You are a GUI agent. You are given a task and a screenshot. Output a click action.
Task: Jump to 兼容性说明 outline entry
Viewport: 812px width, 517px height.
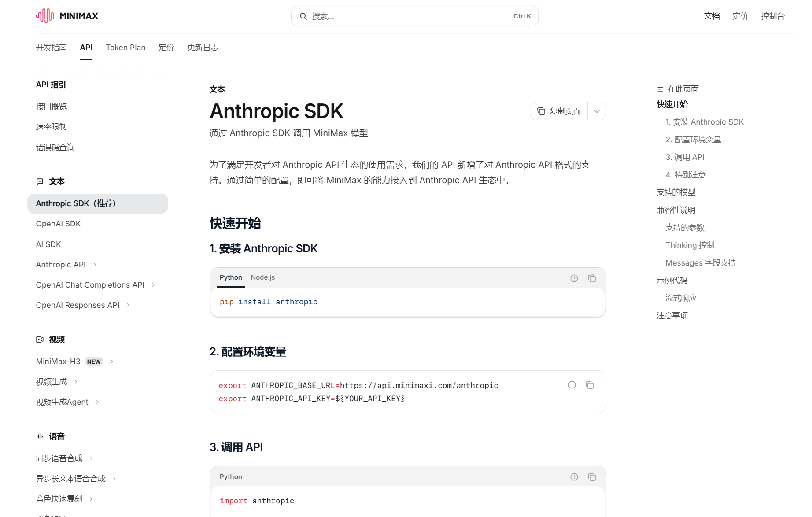point(676,210)
